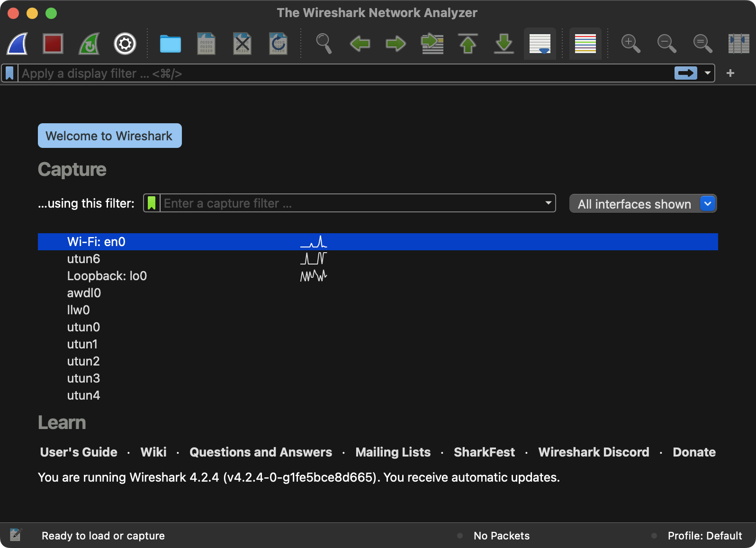Visit the Wireshark Discord link

coord(594,452)
